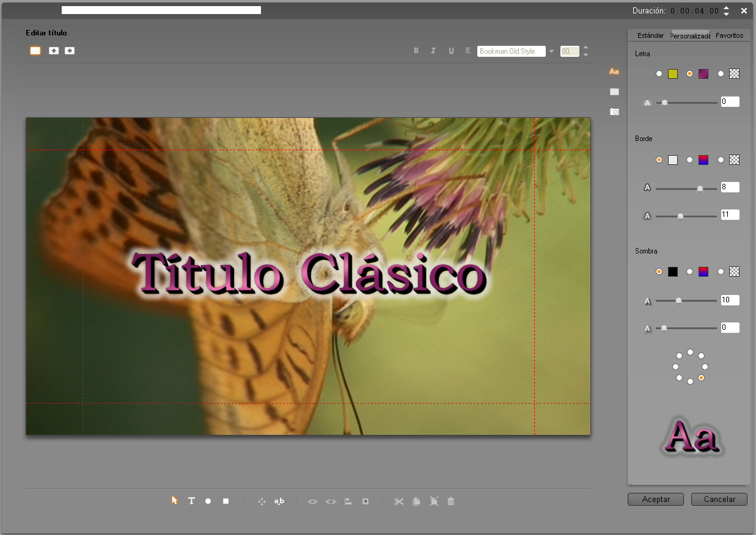Select gradient radio option for Borde
The image size is (756, 535).
[x=690, y=159]
